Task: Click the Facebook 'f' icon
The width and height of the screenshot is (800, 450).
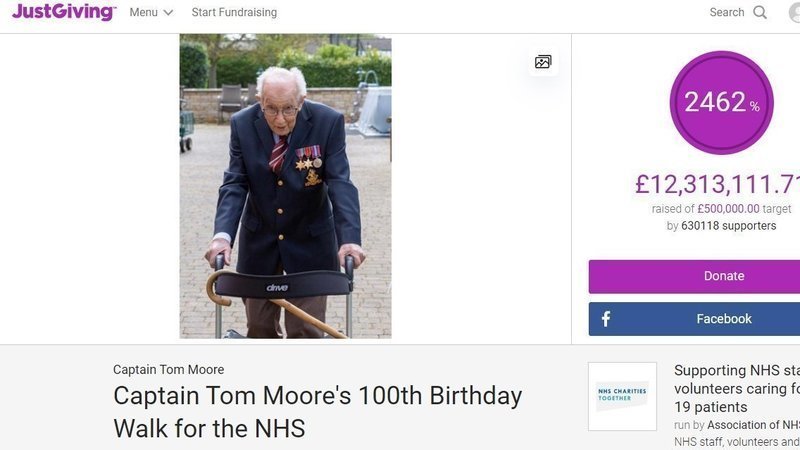Action: pyautogui.click(x=606, y=319)
